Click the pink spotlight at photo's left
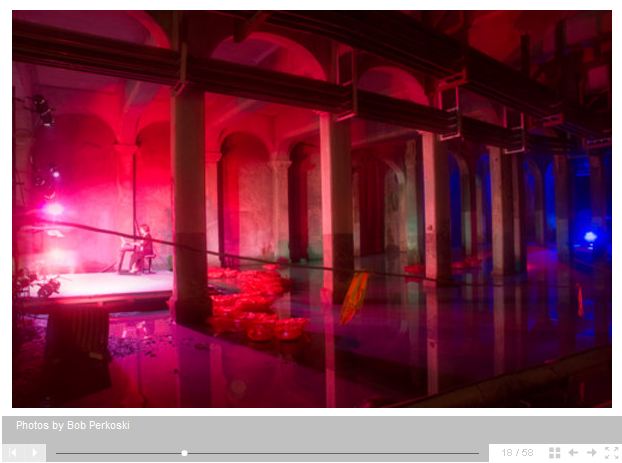Screen dimensions: 622x463 pyautogui.click(x=53, y=209)
